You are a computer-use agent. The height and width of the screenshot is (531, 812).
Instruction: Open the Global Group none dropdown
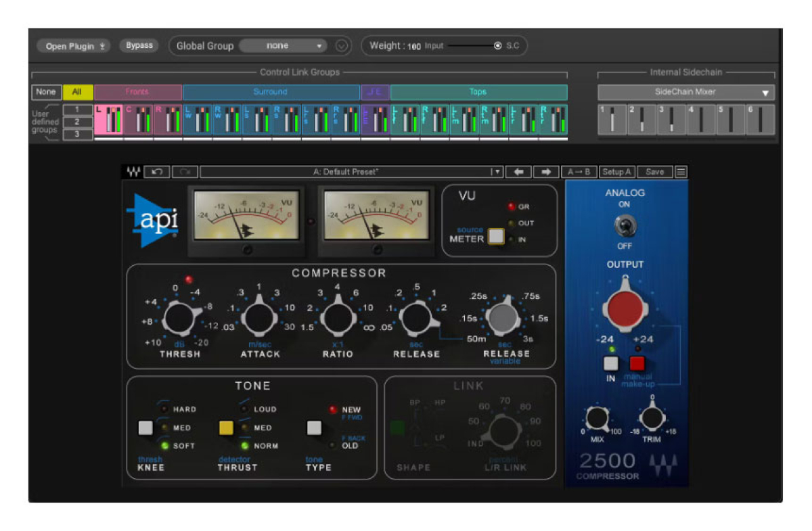tap(284, 46)
